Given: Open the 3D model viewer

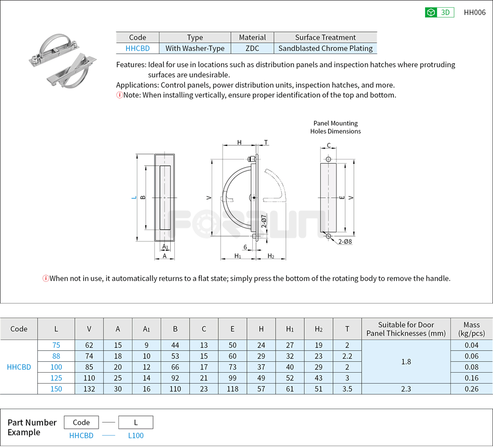Looking at the screenshot, I should click(x=440, y=12).
